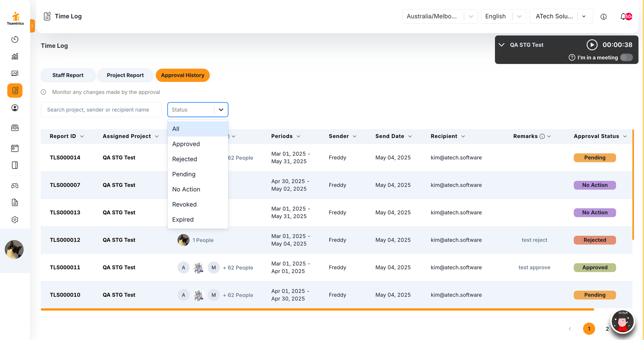
Task: Select the Expired status option
Action: pos(198,220)
